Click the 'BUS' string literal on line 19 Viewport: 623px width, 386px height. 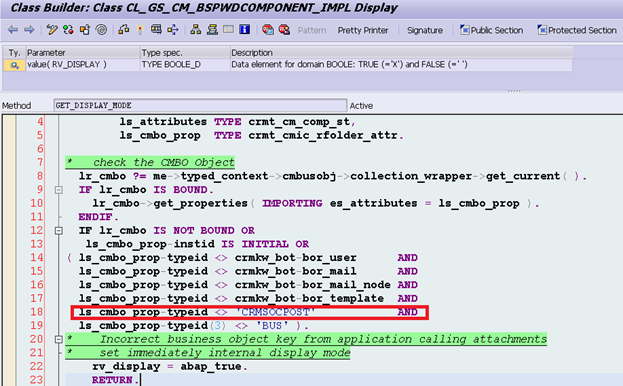(x=272, y=326)
